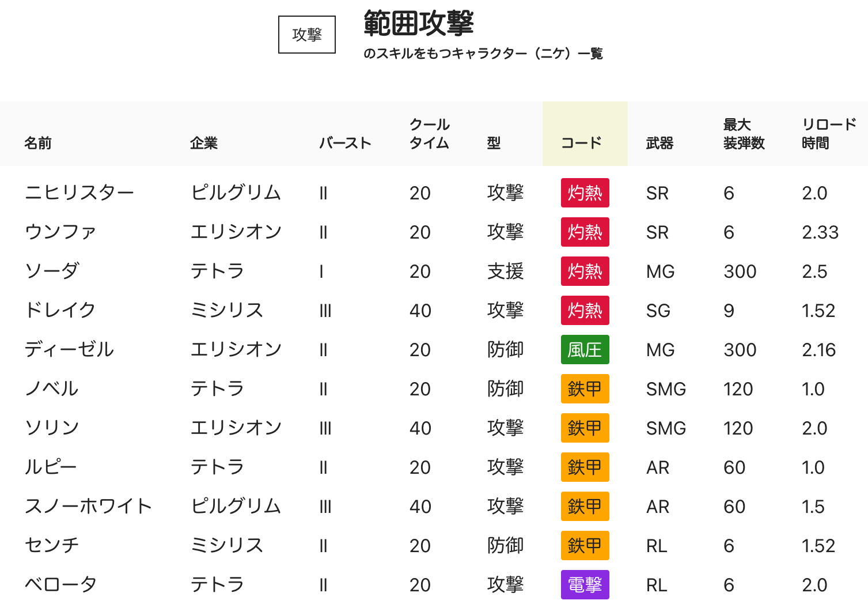
Task: Sort by the バースト column header
Action: tap(345, 142)
